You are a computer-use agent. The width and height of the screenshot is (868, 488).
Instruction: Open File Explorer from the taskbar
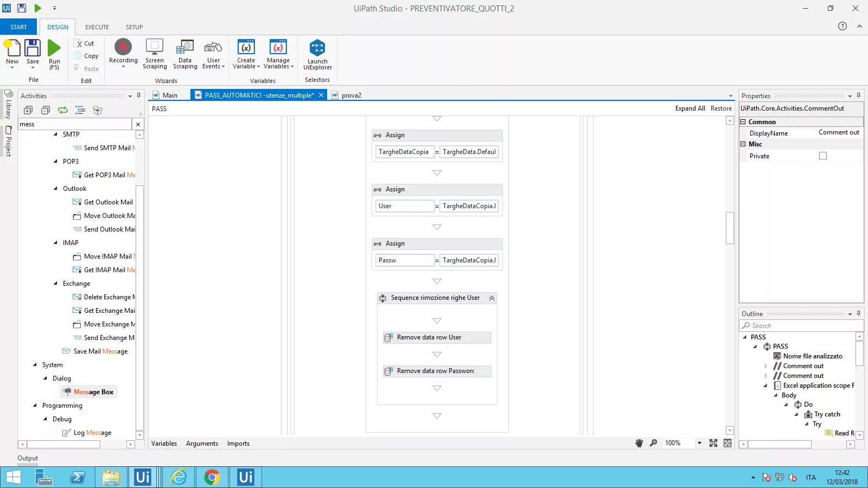111,477
